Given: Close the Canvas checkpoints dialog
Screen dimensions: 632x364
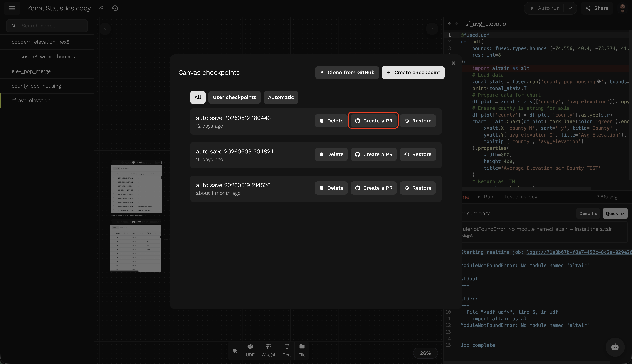Looking at the screenshot, I should [453, 63].
